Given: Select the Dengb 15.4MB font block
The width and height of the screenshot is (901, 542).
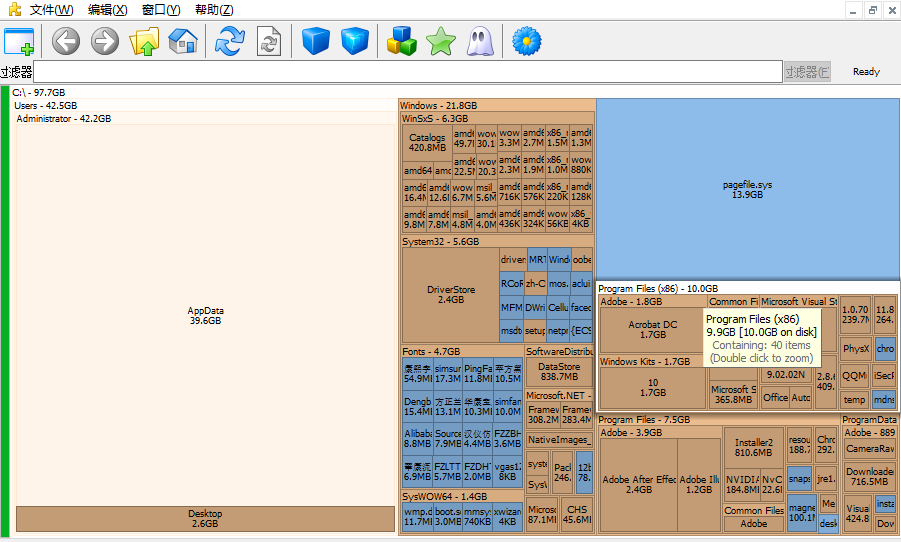Looking at the screenshot, I should pos(418,406).
